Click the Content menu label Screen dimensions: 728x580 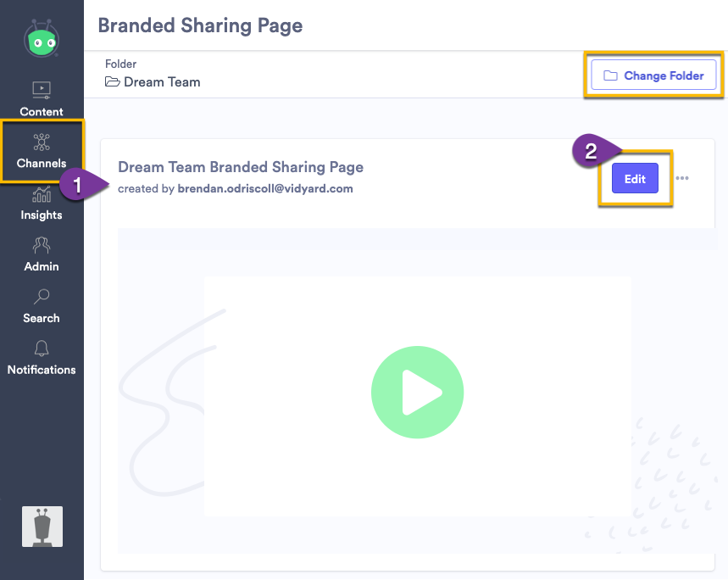(42, 112)
